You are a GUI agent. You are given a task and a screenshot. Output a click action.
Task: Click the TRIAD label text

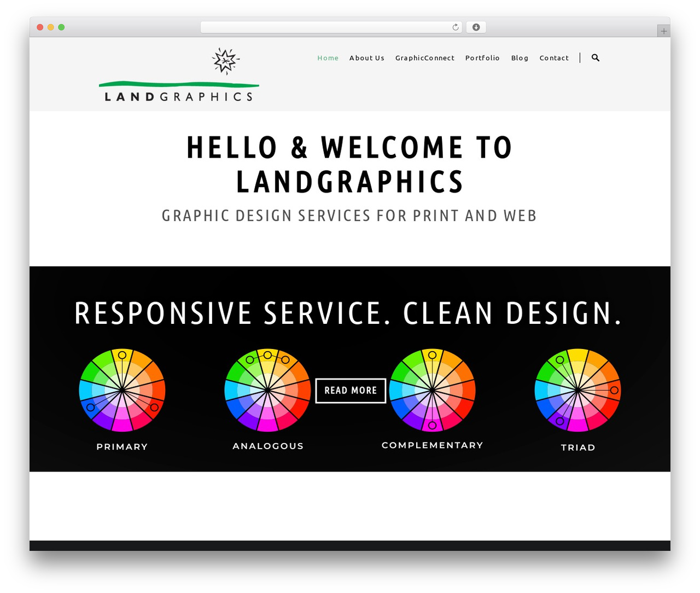click(578, 447)
